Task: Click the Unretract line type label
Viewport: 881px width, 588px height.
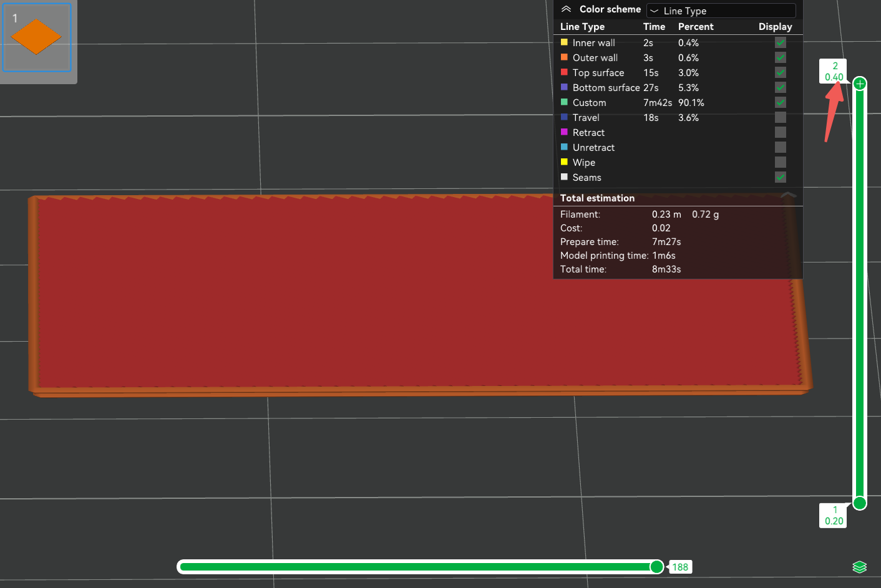Action: pyautogui.click(x=593, y=147)
